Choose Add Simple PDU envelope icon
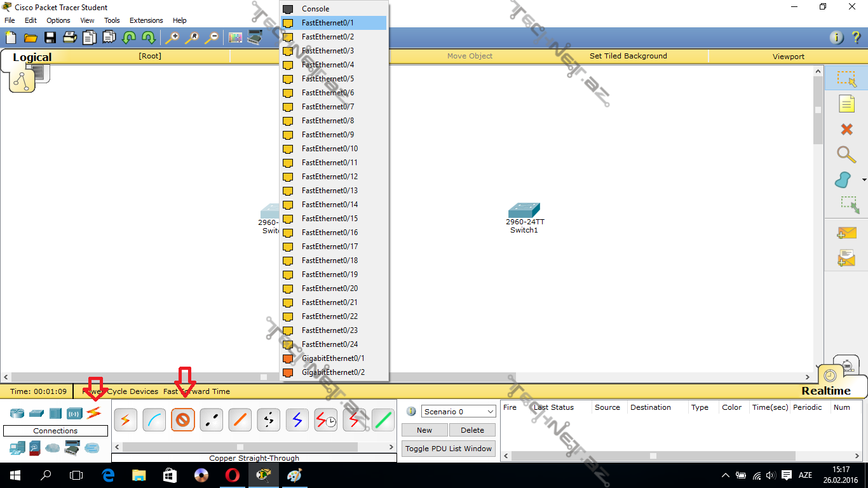868x488 pixels. tap(846, 233)
